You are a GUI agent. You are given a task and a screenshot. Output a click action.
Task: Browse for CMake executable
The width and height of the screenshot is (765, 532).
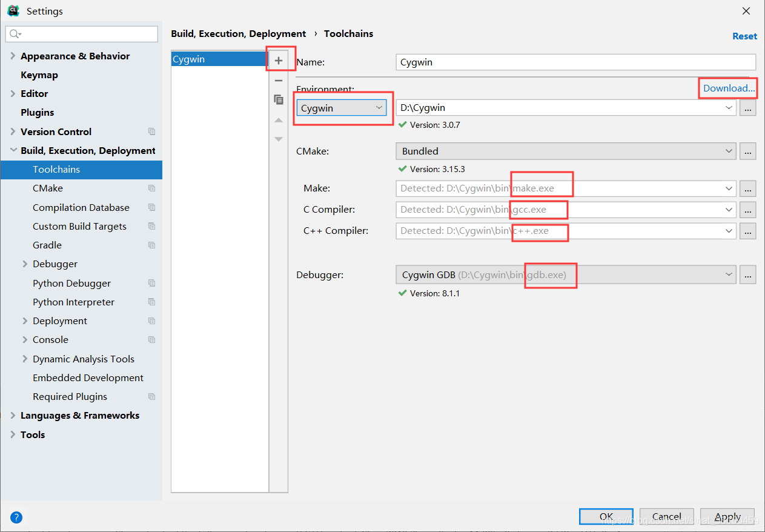pos(747,151)
